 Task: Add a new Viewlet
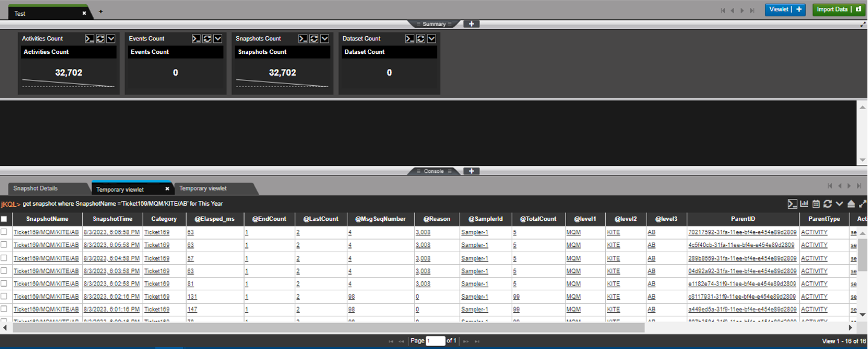[785, 10]
